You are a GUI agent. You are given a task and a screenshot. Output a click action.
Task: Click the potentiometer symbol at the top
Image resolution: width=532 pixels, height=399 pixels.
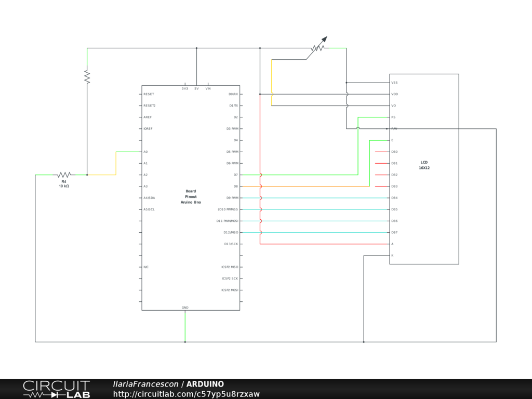[x=317, y=48]
